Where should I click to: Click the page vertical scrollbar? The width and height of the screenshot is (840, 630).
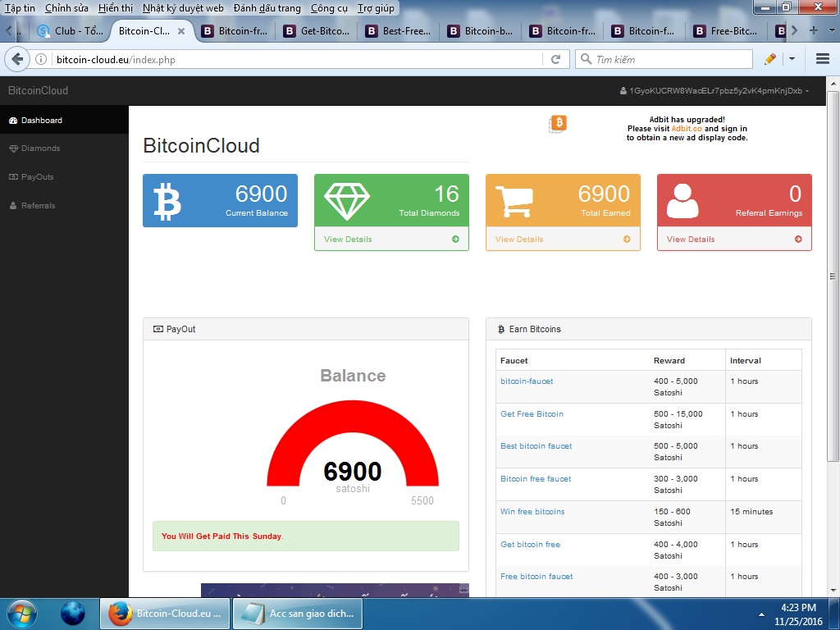833,276
